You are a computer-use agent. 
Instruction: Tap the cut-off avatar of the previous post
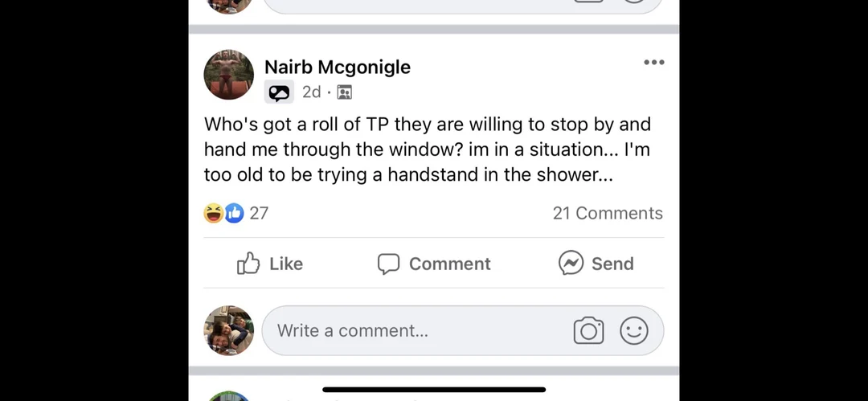[x=229, y=5]
